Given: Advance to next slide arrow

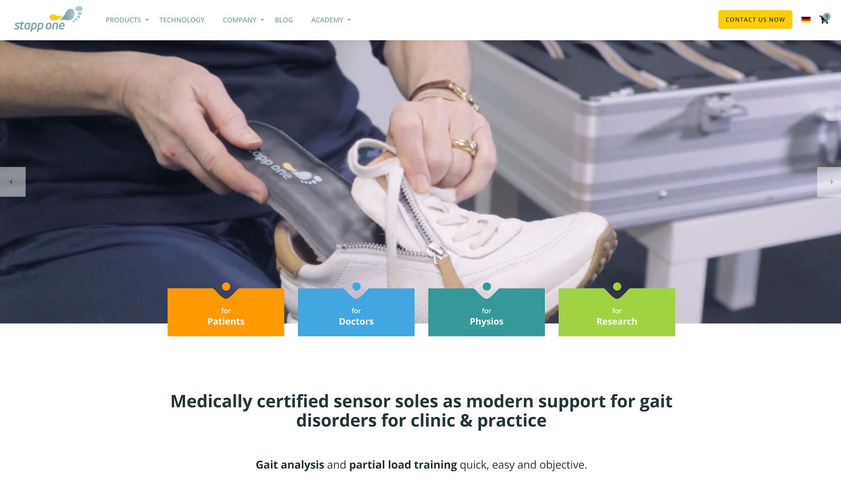Looking at the screenshot, I should coord(829,182).
